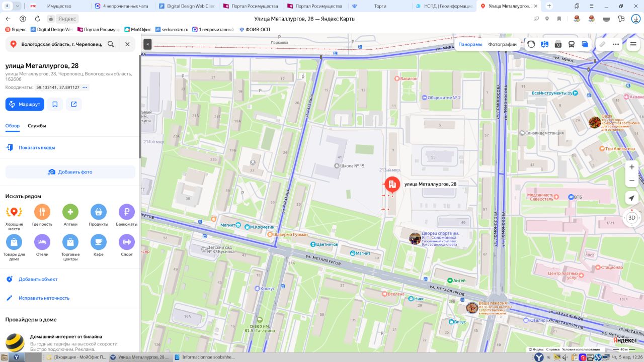Screen dimensions: 644x362
Task: Save the place with bookmark icon
Action: (x=55, y=104)
